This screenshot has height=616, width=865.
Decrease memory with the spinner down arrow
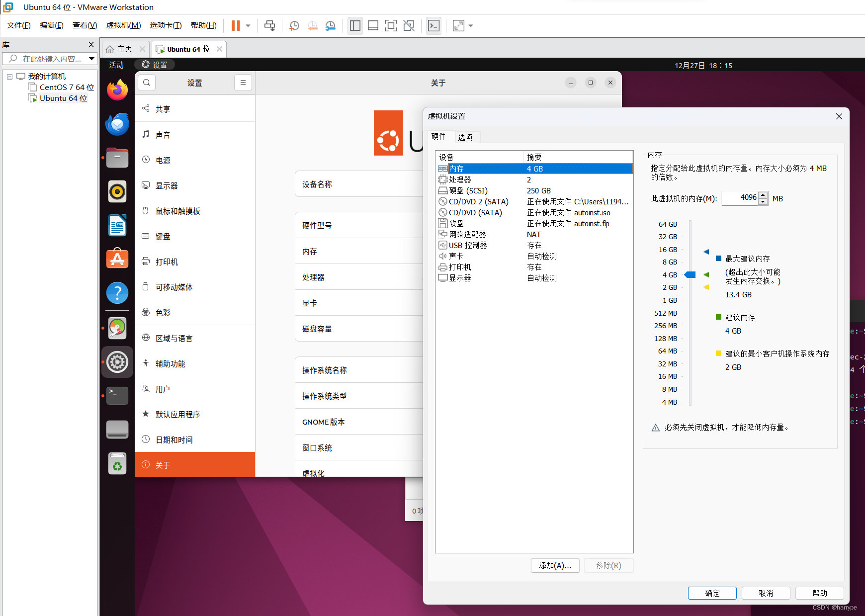point(763,201)
